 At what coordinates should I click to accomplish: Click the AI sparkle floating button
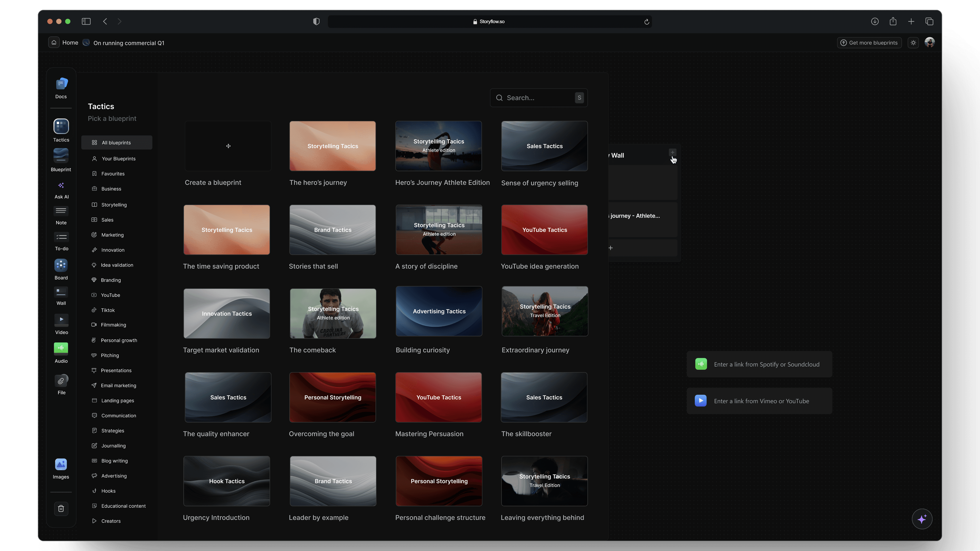pyautogui.click(x=922, y=519)
